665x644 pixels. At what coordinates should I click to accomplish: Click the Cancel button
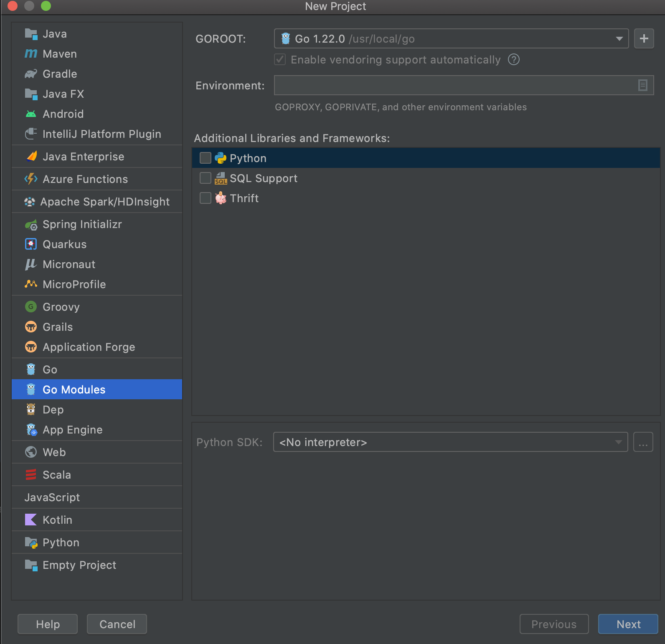(117, 624)
